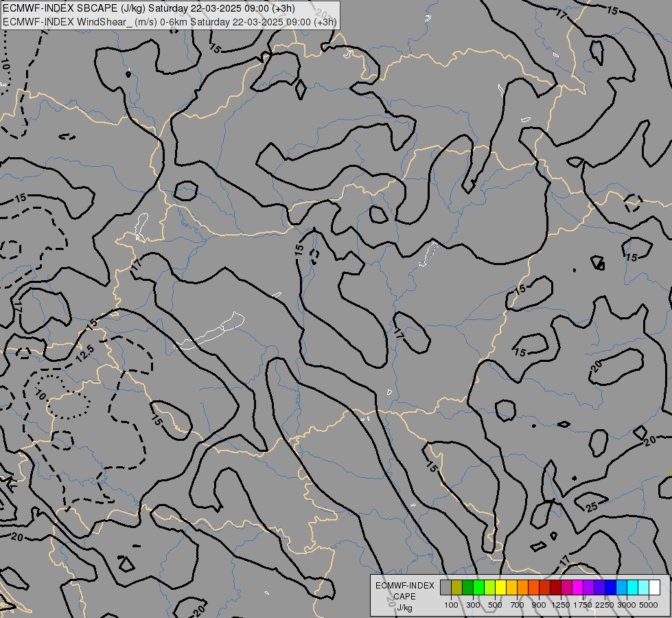Select the dark green legend swatch

[467, 587]
